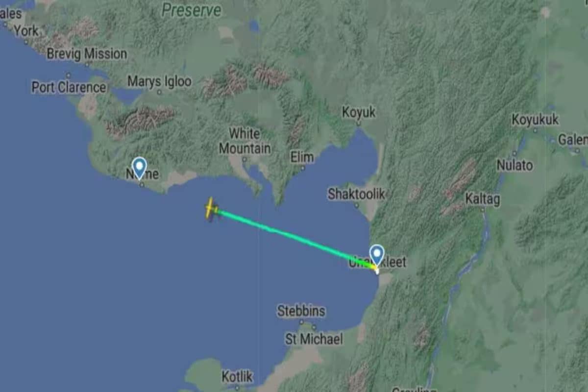
Task: Click the yellow airplane icon over the water
Action: [x=211, y=209]
